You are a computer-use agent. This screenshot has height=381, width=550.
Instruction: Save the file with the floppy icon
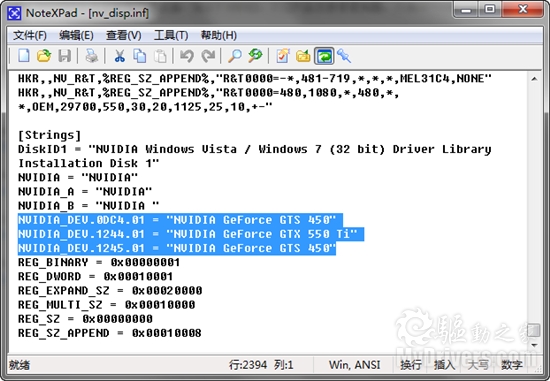pos(64,56)
